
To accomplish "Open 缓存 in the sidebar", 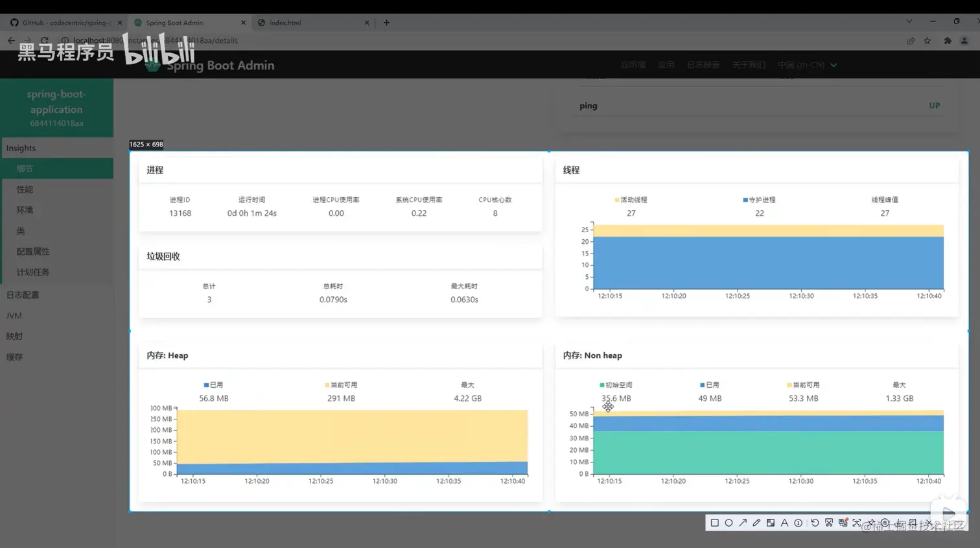I will [x=56, y=357].
